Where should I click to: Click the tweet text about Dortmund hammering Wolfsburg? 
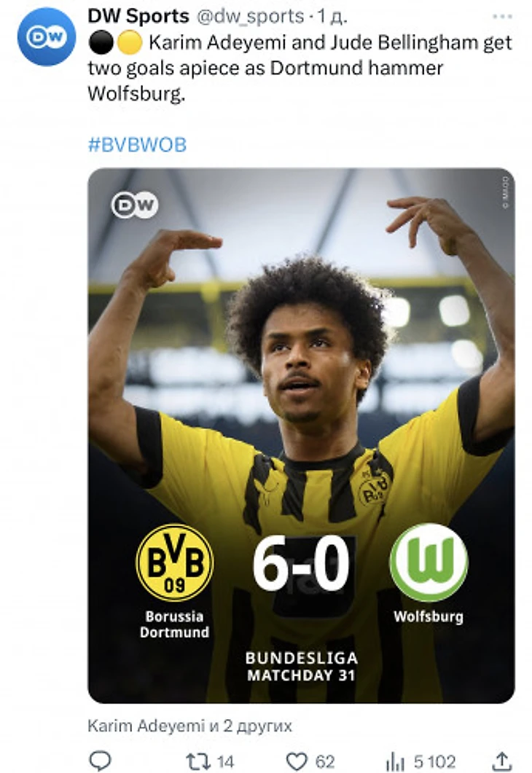pos(300,68)
